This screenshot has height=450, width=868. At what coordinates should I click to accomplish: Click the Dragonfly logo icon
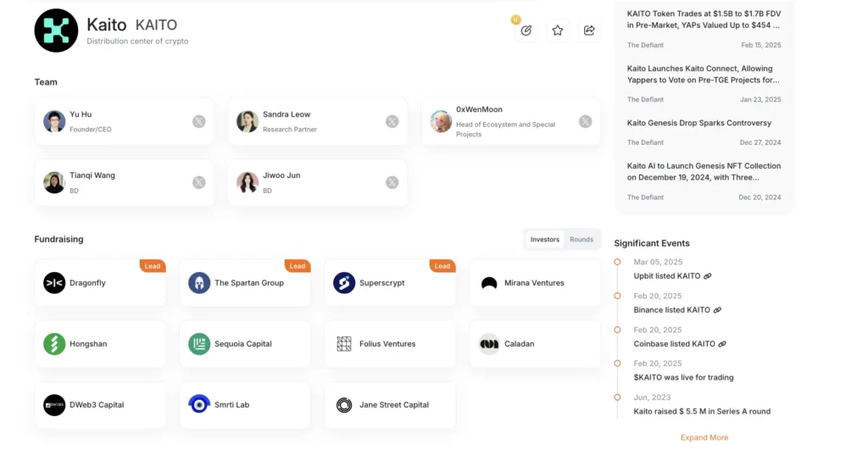tap(54, 283)
